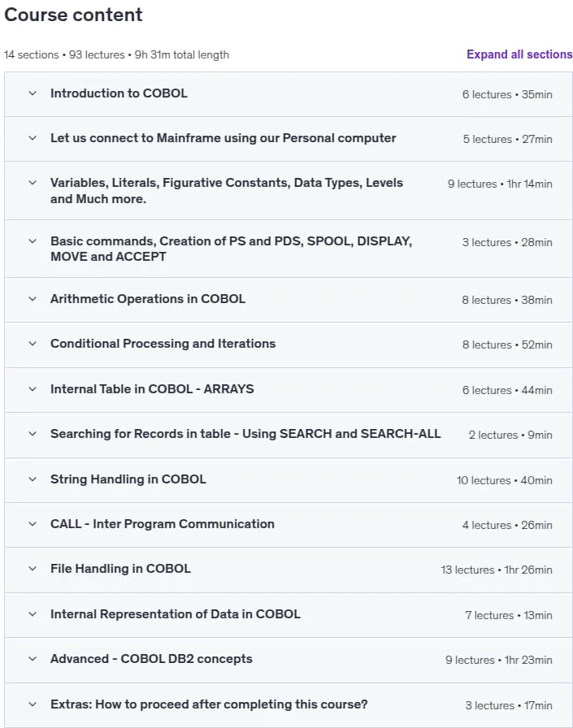Expand chevron for Extras: How to proceed section
This screenshot has height=728, width=573.
[33, 704]
